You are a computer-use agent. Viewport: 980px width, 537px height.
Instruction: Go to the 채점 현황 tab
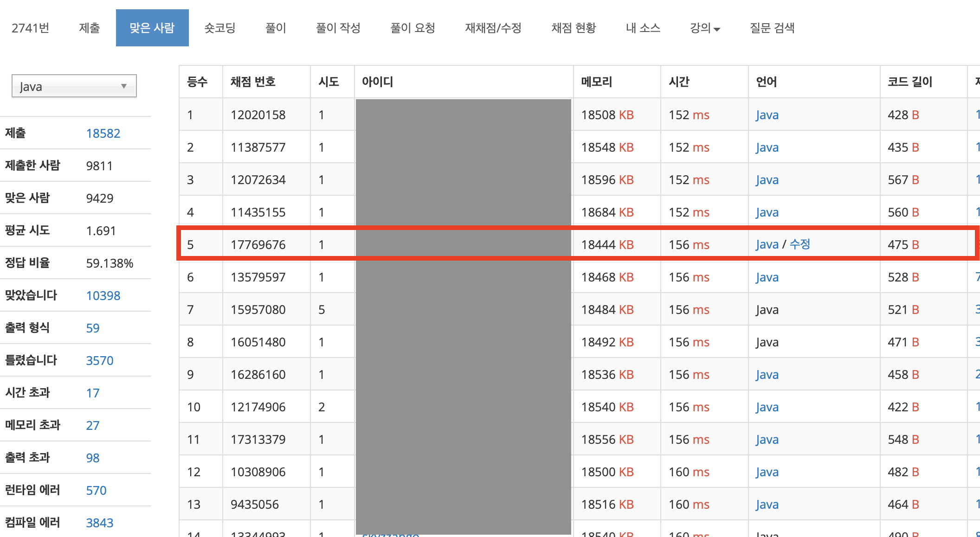coord(574,28)
